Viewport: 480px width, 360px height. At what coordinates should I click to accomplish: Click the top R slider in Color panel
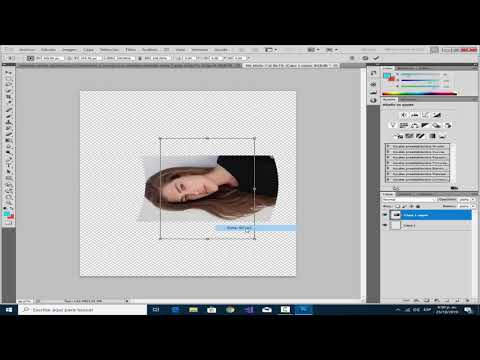pyautogui.click(x=422, y=75)
